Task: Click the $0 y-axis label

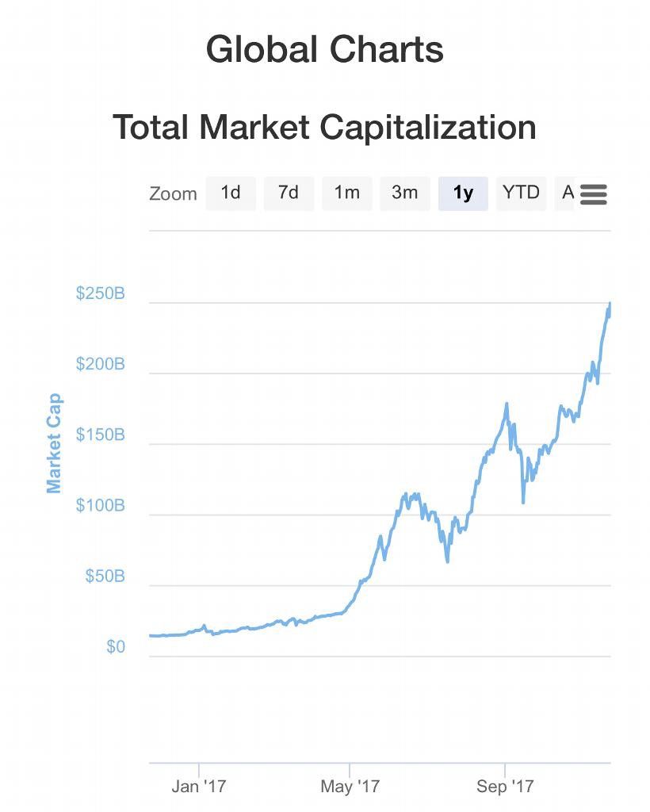Action: [x=116, y=647]
